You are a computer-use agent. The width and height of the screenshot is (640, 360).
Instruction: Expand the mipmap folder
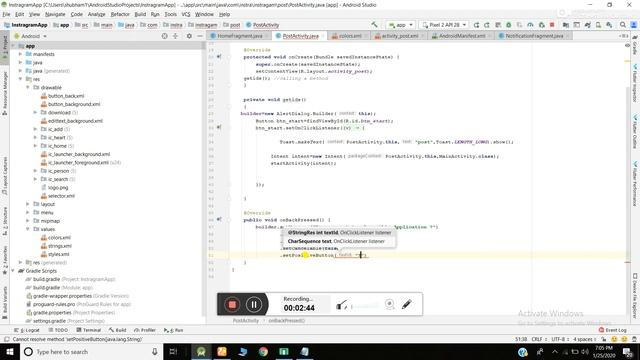(28, 221)
